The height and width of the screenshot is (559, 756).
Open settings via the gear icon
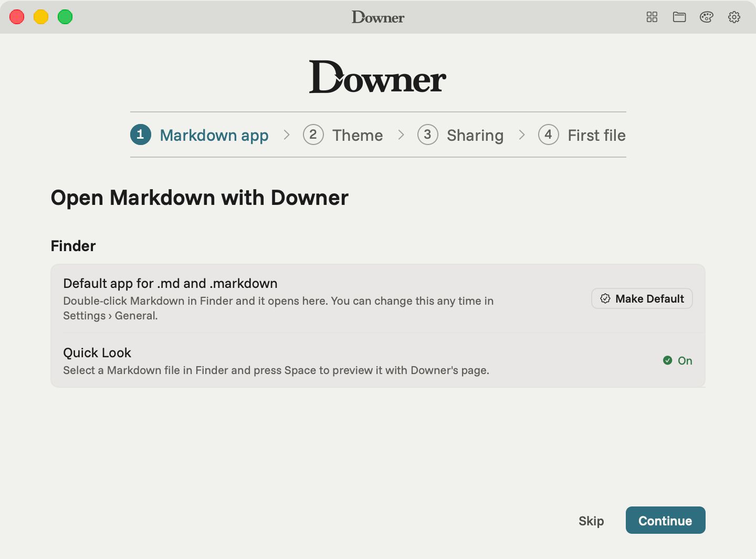tap(734, 17)
